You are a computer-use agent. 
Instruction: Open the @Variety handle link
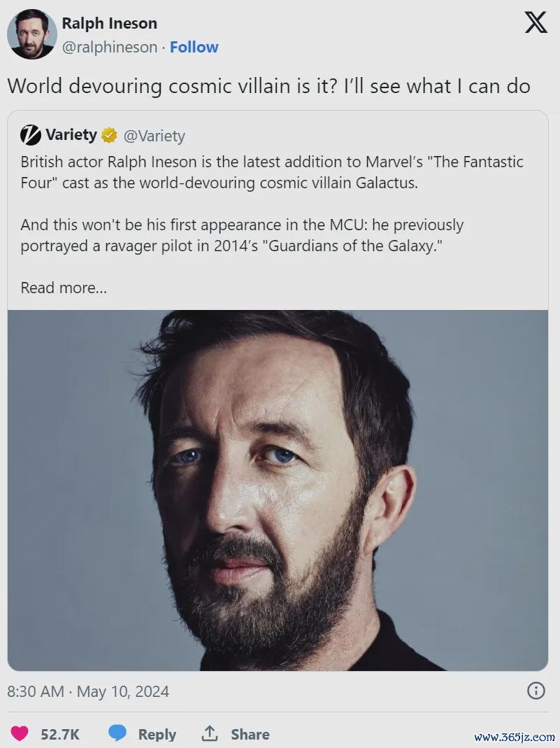point(154,136)
